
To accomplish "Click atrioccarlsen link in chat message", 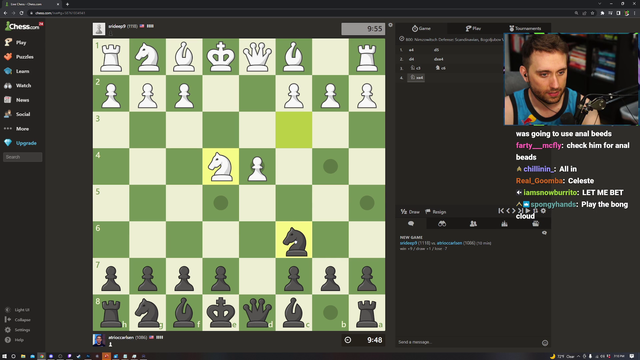I will [x=449, y=243].
